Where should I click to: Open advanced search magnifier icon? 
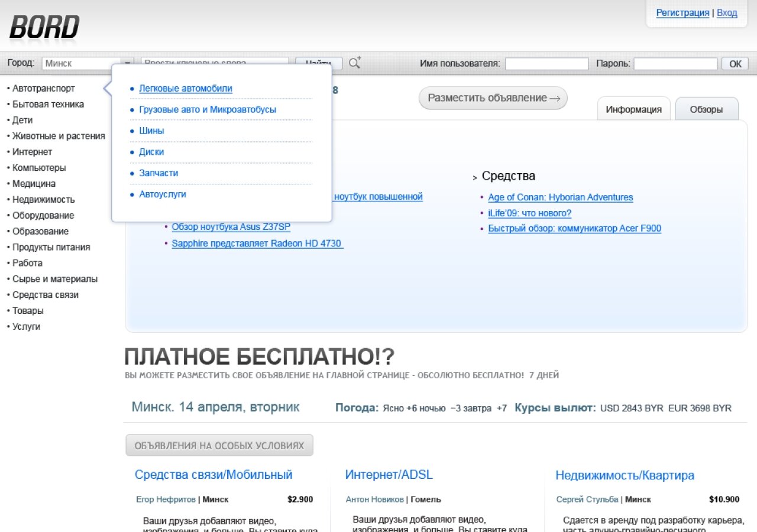(x=354, y=63)
